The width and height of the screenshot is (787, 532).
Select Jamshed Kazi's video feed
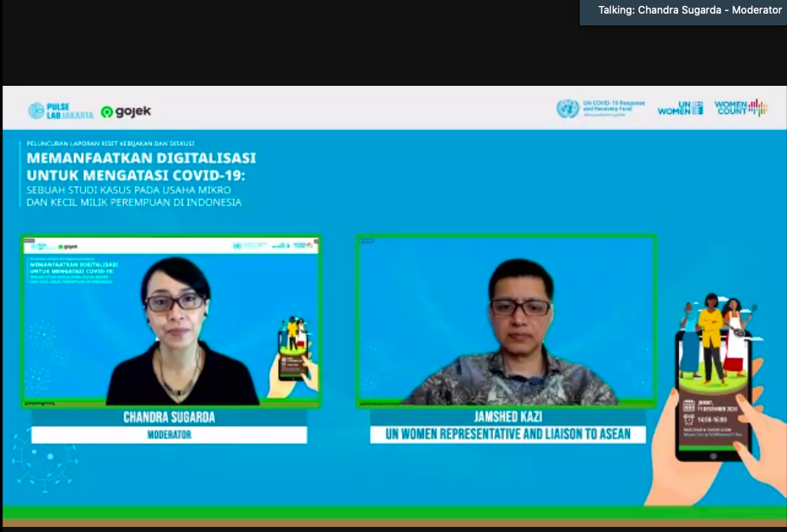tap(507, 320)
